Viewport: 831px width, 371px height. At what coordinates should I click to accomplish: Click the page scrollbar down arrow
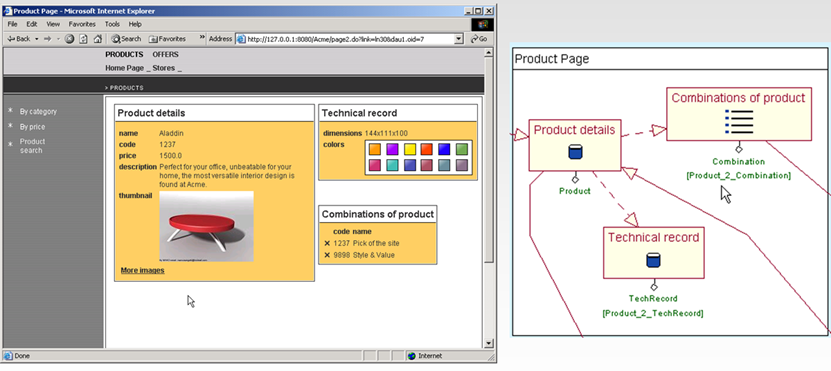[489, 343]
